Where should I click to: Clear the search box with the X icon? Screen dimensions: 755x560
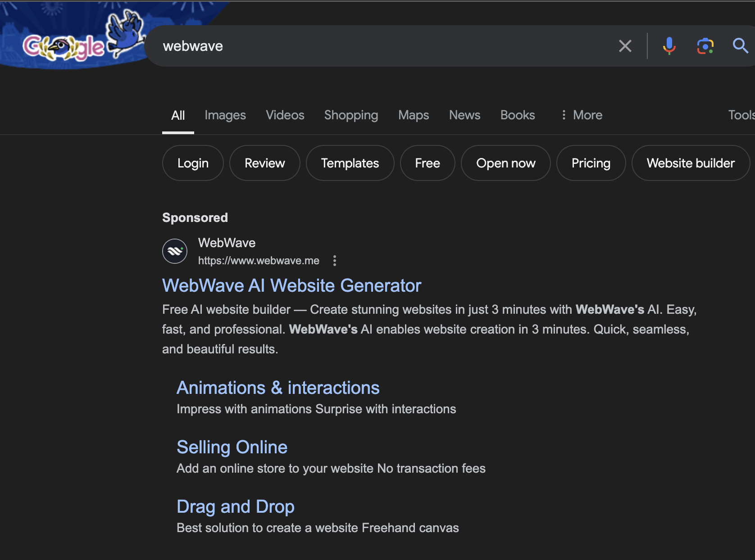[625, 46]
